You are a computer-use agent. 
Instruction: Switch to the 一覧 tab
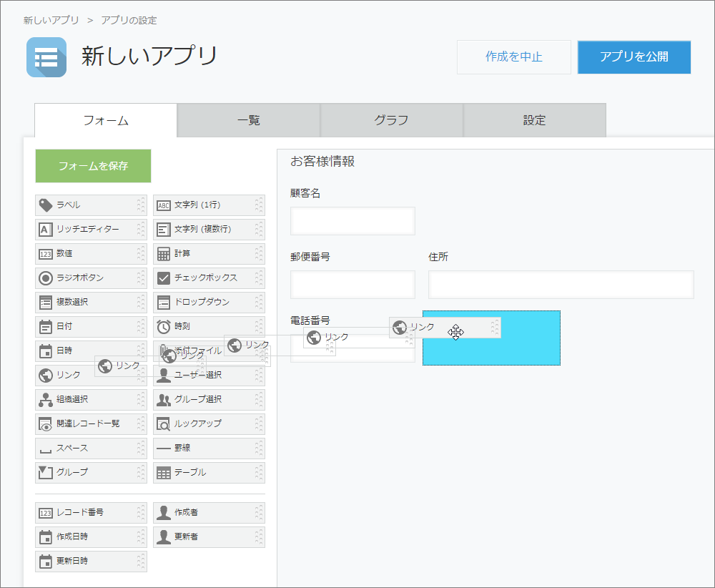[248, 120]
